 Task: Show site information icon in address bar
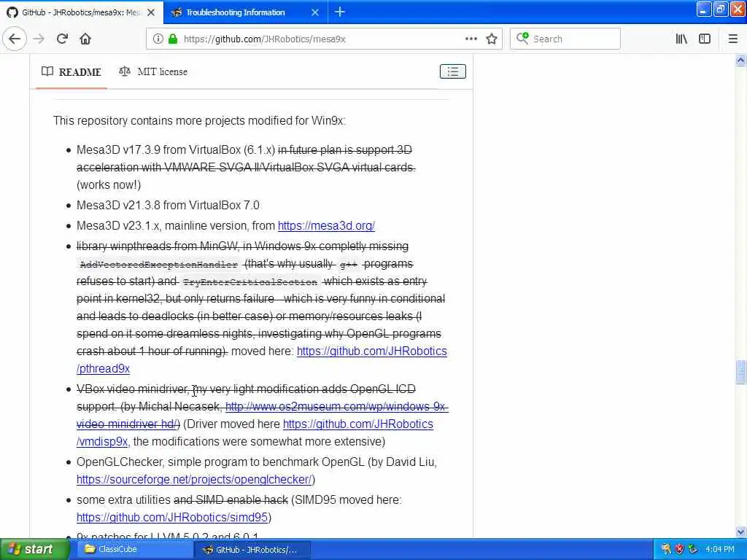click(158, 39)
